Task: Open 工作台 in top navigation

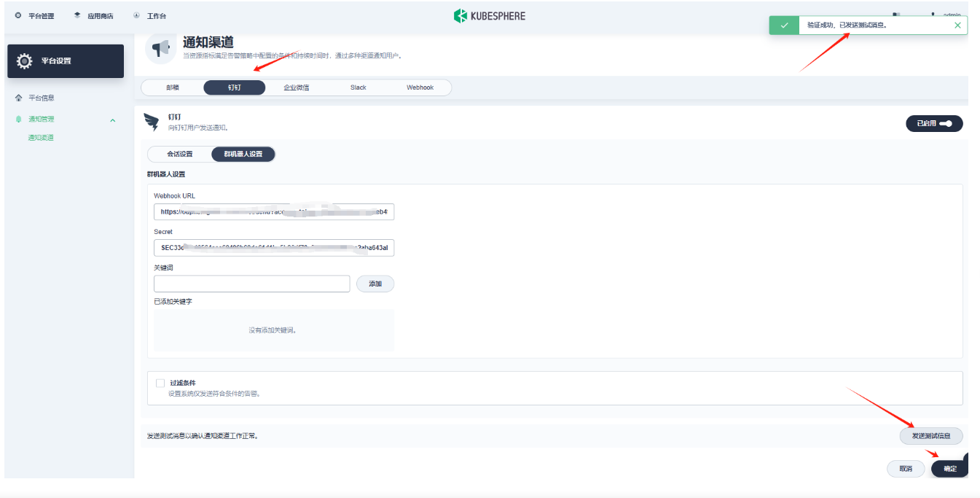Action: pyautogui.click(x=157, y=16)
